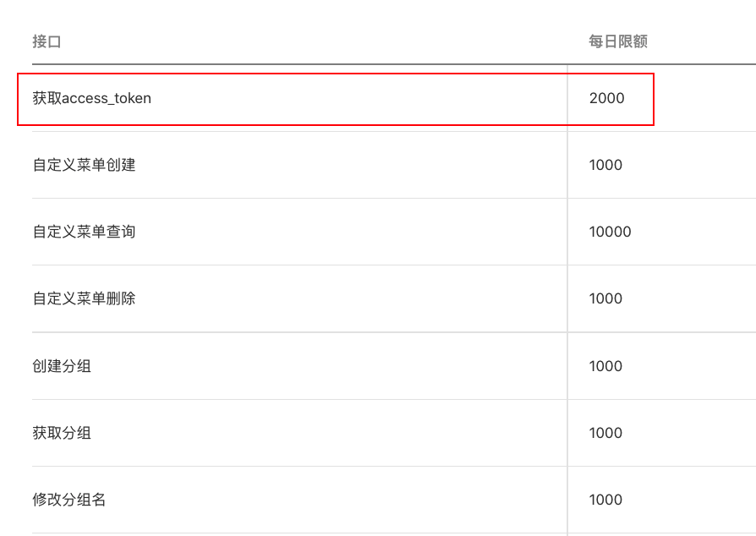Select the 获取分组 interface name
The image size is (756, 536).
pos(63,433)
